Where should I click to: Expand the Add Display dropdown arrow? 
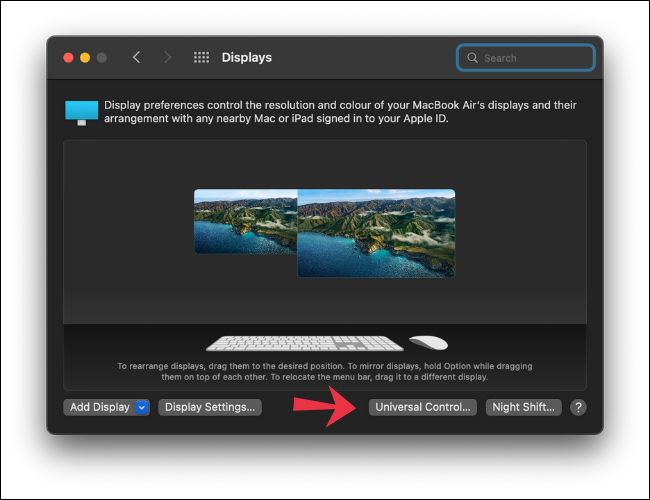[x=142, y=408]
